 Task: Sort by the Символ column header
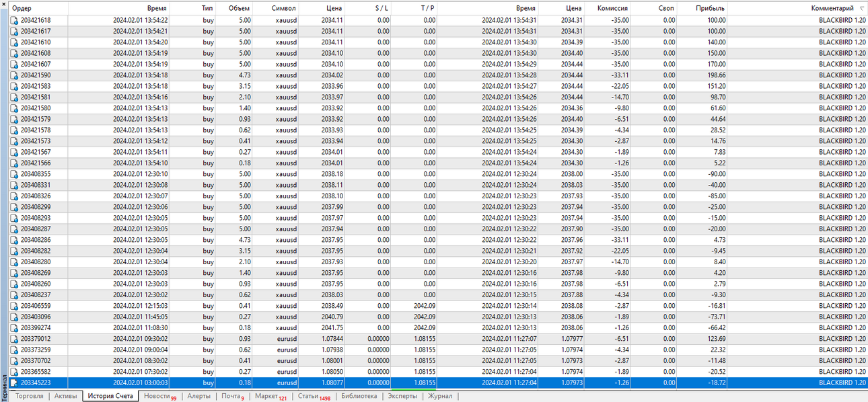(283, 8)
